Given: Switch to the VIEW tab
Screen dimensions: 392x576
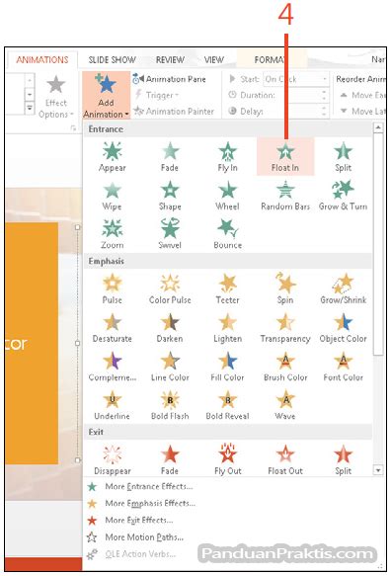Looking at the screenshot, I should click(214, 60).
